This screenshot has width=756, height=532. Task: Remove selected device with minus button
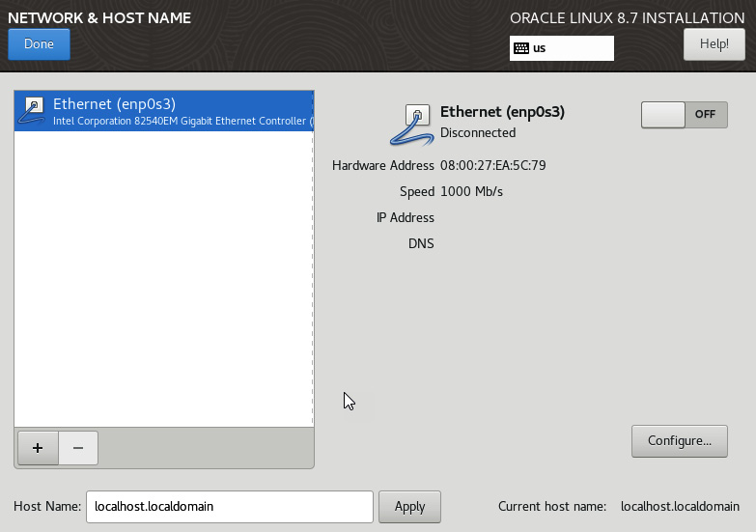pos(78,448)
